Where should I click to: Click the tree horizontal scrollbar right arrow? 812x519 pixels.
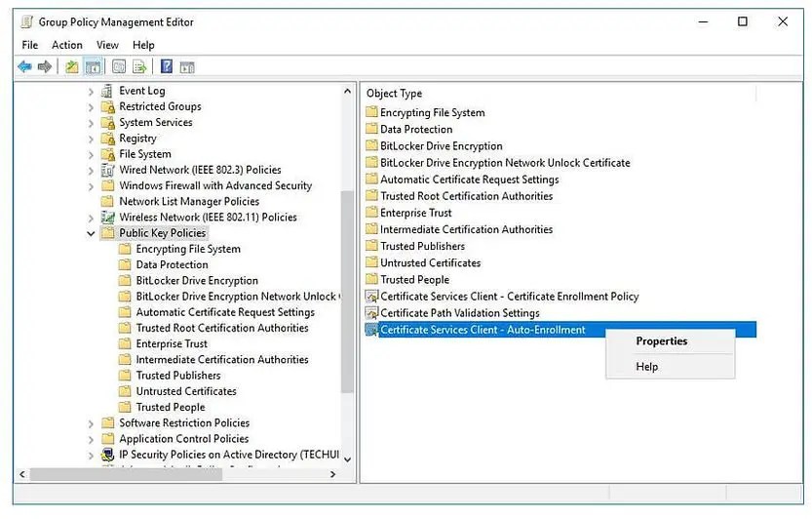(333, 474)
